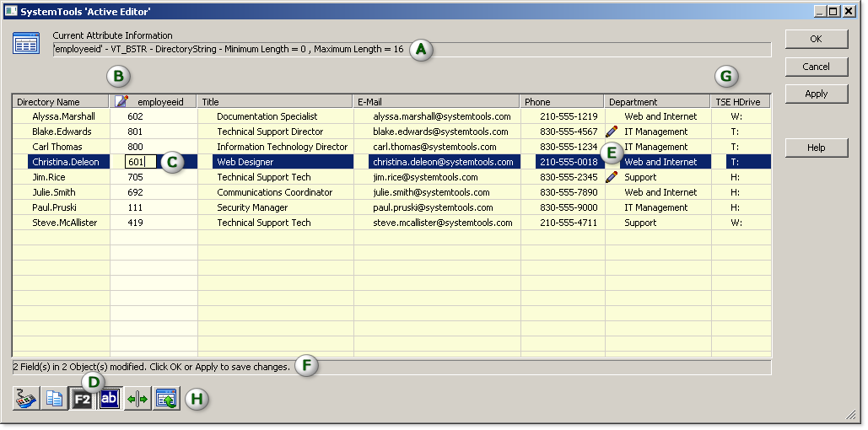Click Jim.Rice's TSE HDrive value H:

736,177
